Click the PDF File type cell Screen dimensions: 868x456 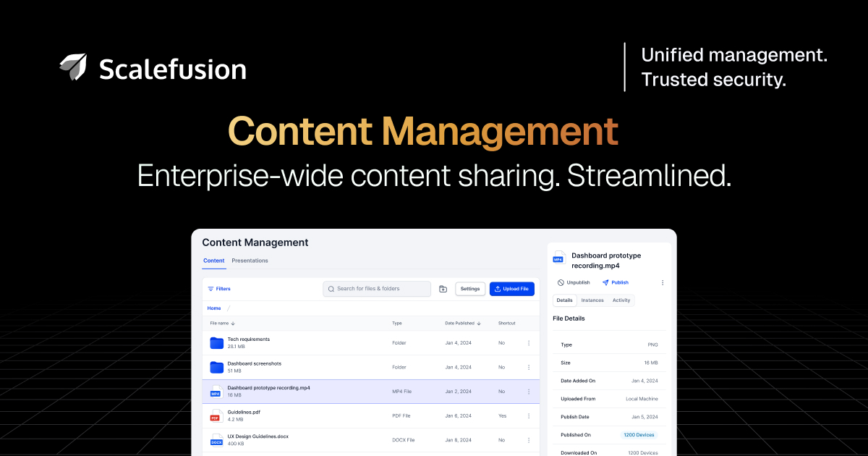(x=401, y=416)
